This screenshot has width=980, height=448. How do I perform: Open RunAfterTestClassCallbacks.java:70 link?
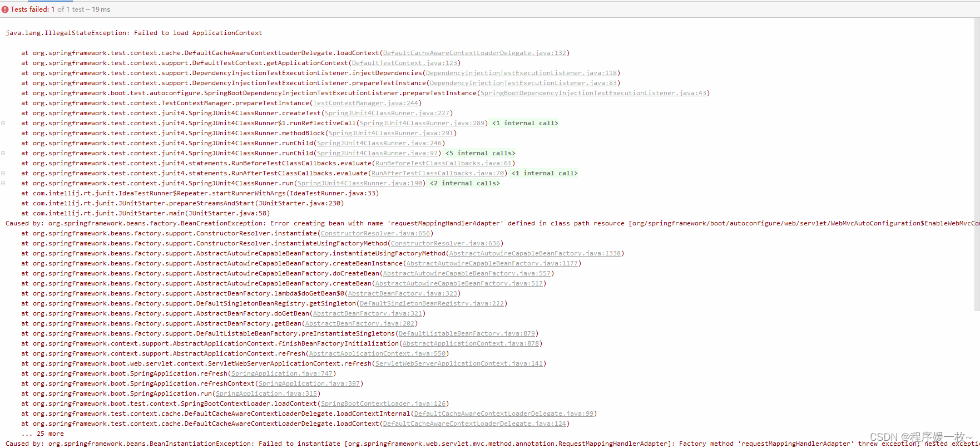click(x=438, y=173)
